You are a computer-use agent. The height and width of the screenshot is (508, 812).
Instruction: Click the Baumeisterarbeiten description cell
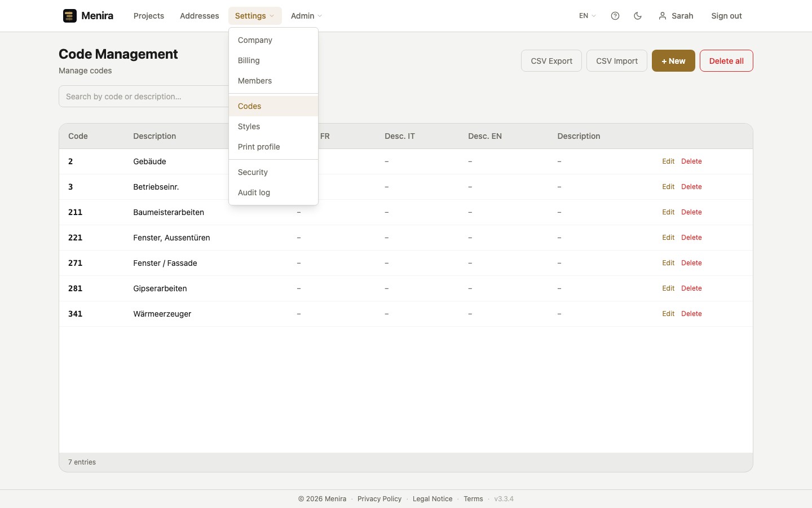pyautogui.click(x=169, y=212)
